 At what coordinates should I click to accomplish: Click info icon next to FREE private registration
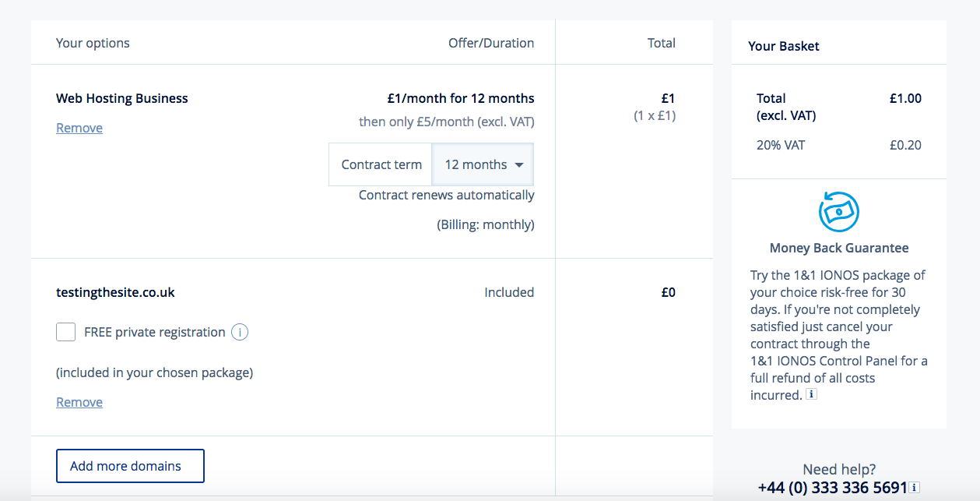(240, 332)
